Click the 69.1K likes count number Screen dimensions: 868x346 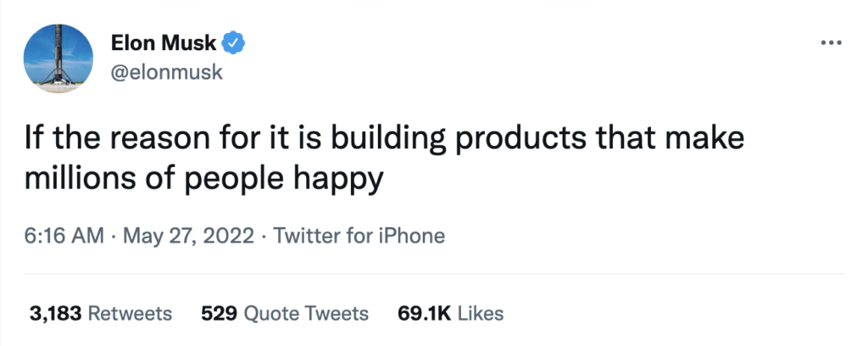click(x=425, y=314)
